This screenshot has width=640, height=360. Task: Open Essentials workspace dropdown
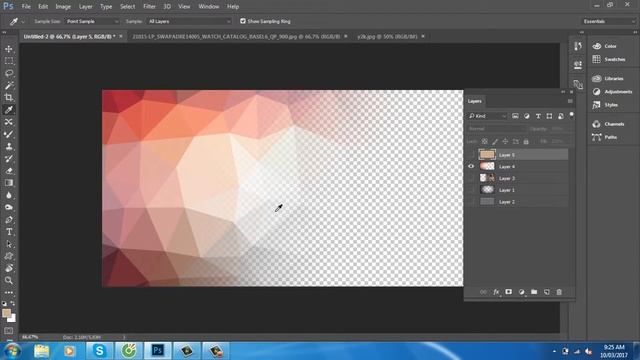(x=609, y=21)
